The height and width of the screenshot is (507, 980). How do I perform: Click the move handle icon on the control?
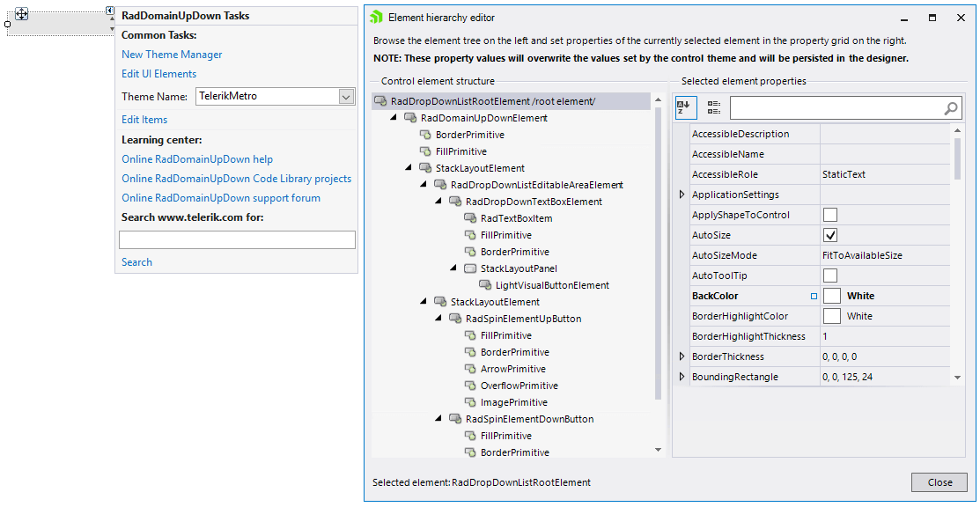pyautogui.click(x=21, y=13)
